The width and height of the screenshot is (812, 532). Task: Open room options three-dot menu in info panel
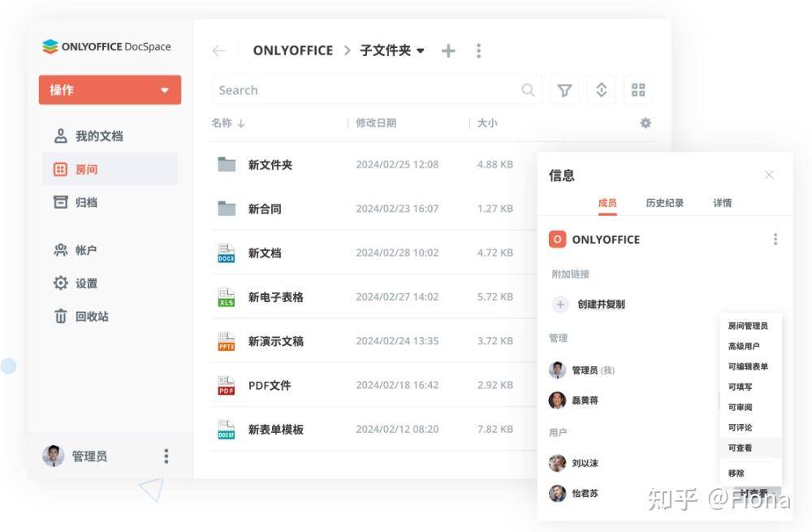pos(775,240)
